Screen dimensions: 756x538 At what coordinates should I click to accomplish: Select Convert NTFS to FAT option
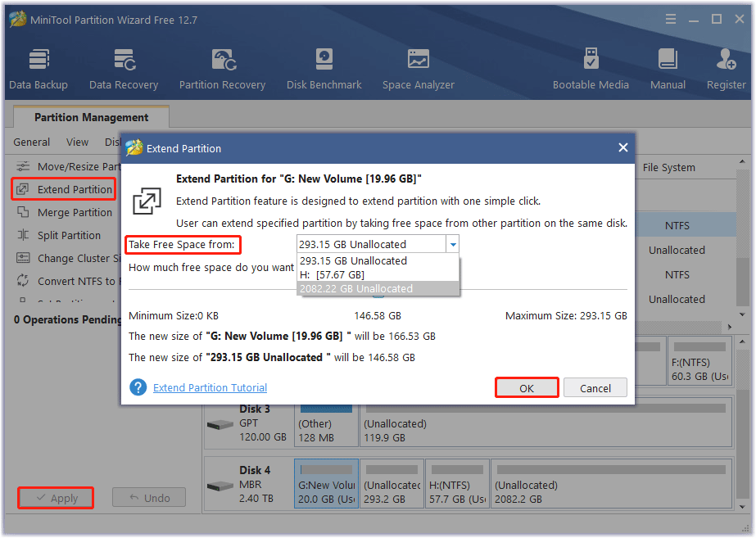pyautogui.click(x=68, y=281)
